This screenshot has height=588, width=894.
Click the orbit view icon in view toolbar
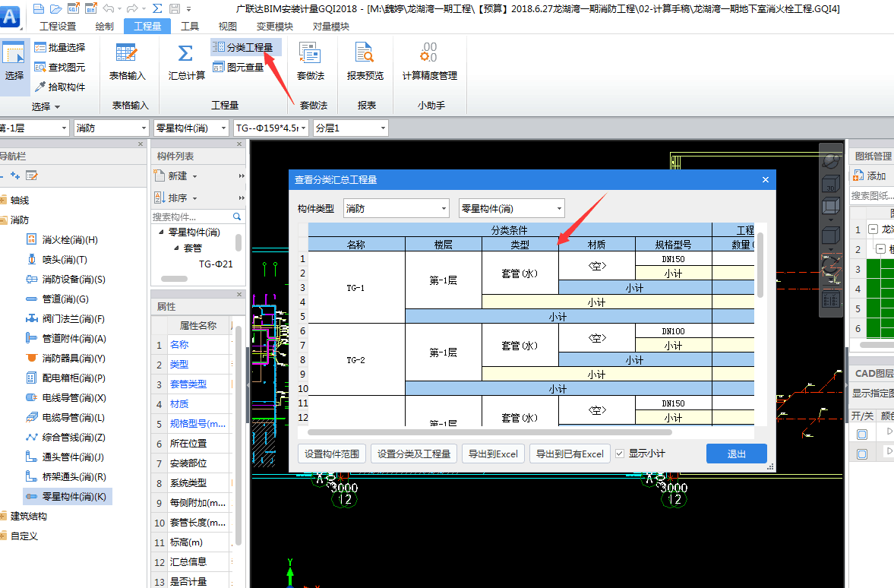[x=831, y=160]
